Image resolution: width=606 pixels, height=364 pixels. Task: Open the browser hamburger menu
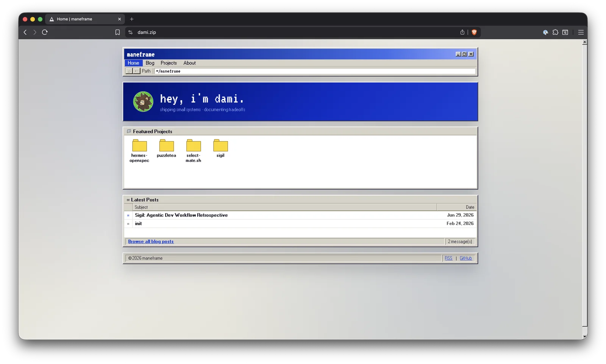[x=581, y=32]
